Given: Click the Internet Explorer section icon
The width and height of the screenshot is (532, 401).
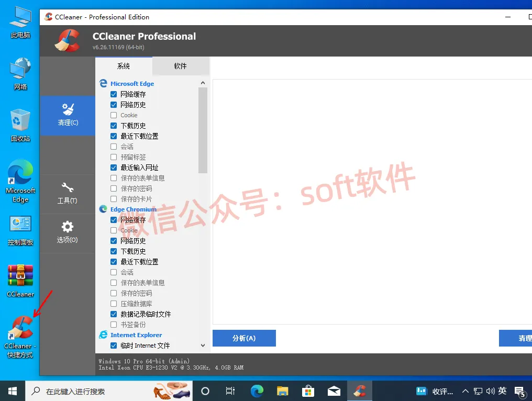Looking at the screenshot, I should (x=103, y=335).
